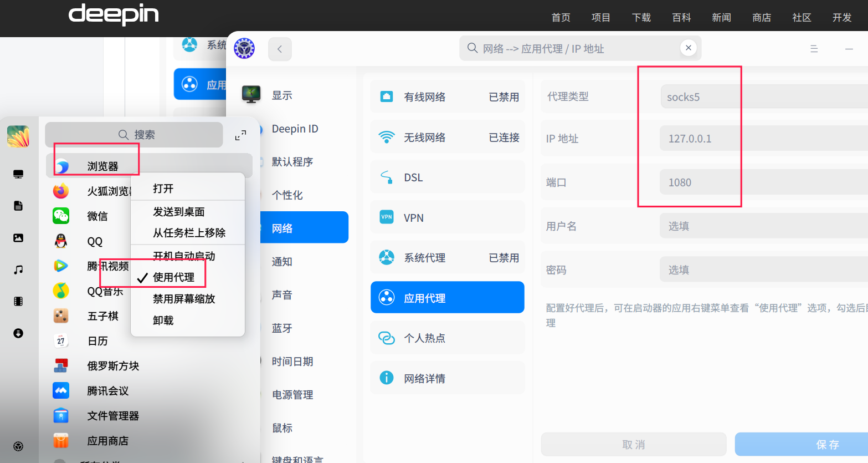Focus the Control Center search box
The height and width of the screenshot is (463, 868).
coord(581,48)
